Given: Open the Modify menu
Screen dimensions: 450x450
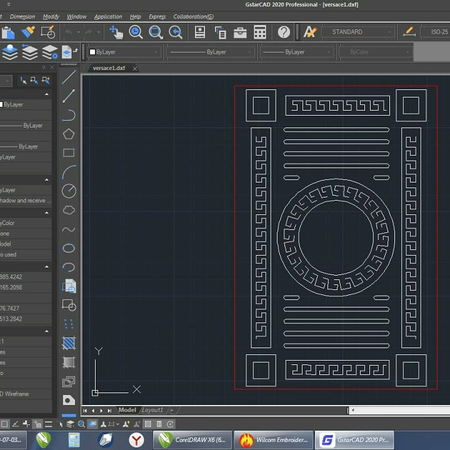Looking at the screenshot, I should 51,17.
